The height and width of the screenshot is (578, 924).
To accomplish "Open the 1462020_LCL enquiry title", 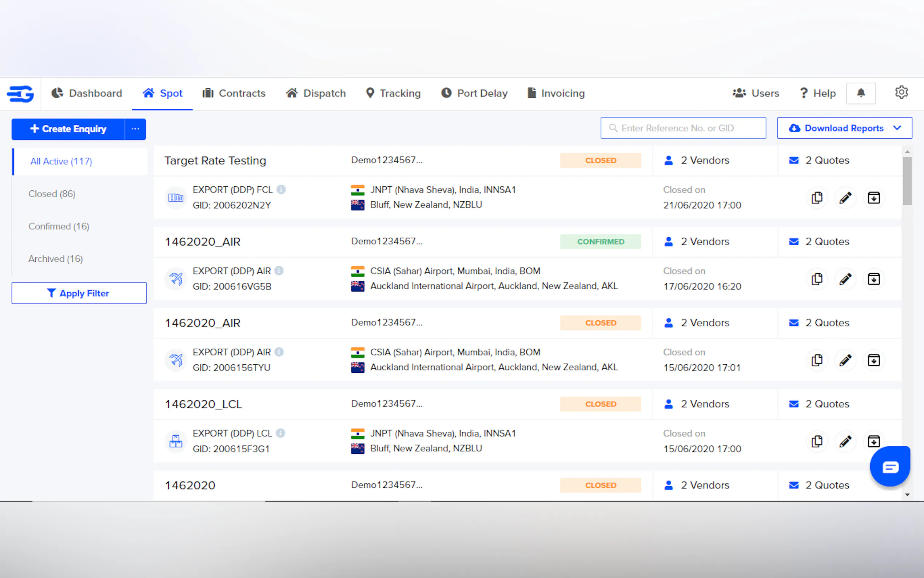I will pos(204,404).
